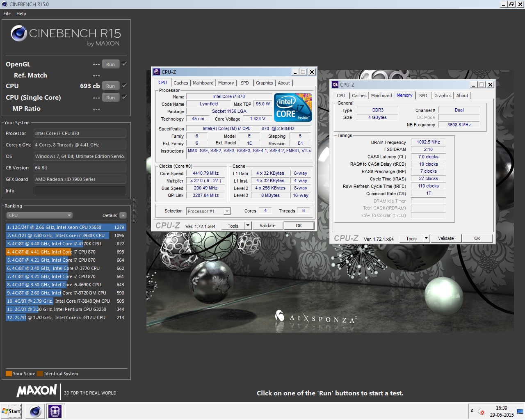Viewport: 525px width, 420px height.
Task: Click the Cinebench icon in the taskbar
Action: coord(35,411)
